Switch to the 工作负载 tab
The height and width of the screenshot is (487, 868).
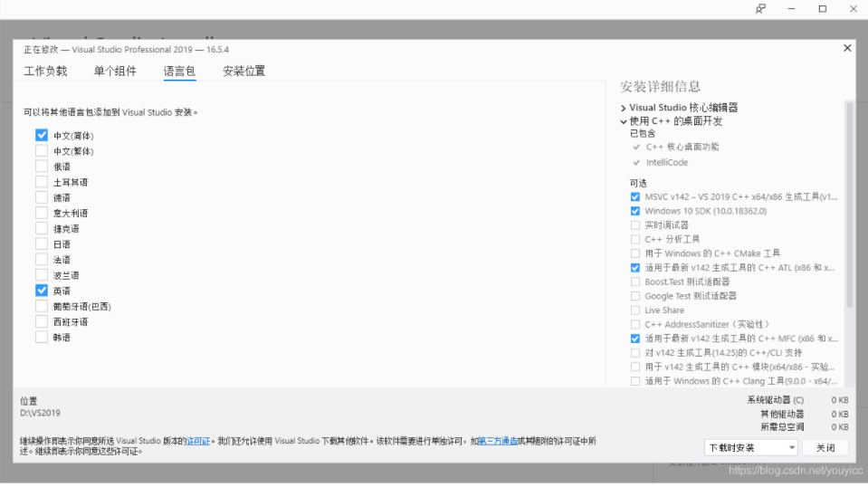(x=45, y=71)
